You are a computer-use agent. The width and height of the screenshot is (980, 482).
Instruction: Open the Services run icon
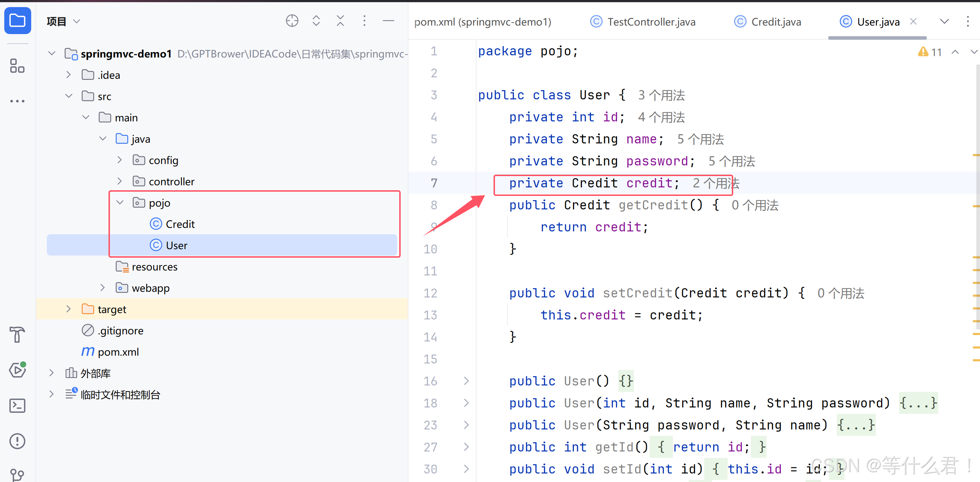(x=17, y=370)
